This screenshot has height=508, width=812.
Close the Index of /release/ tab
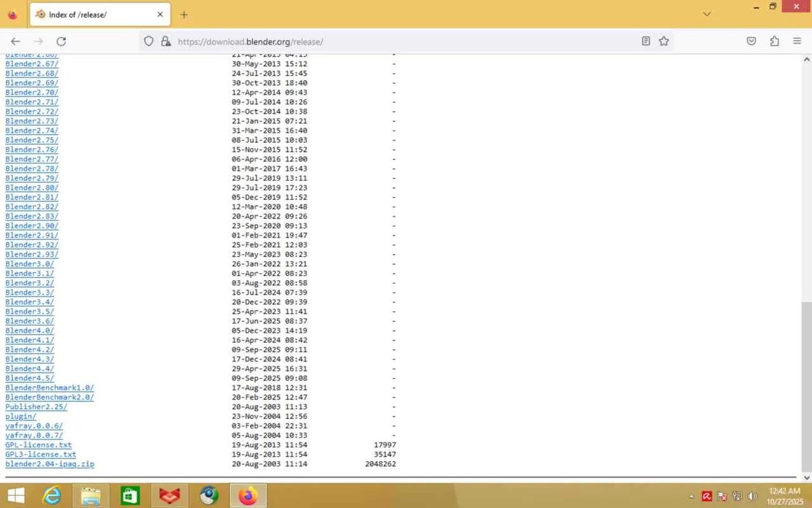pos(160,15)
